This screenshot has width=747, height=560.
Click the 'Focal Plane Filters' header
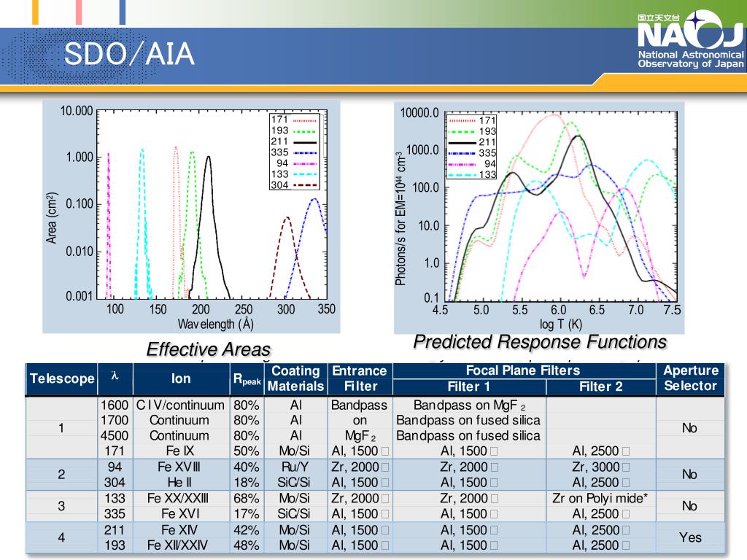[x=523, y=370]
